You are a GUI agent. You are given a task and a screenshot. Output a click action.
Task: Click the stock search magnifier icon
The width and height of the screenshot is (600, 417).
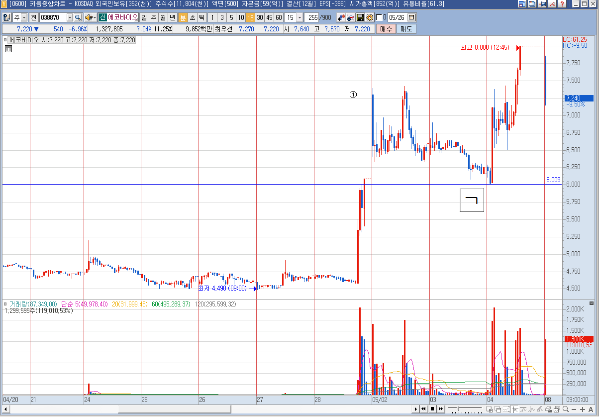click(78, 18)
